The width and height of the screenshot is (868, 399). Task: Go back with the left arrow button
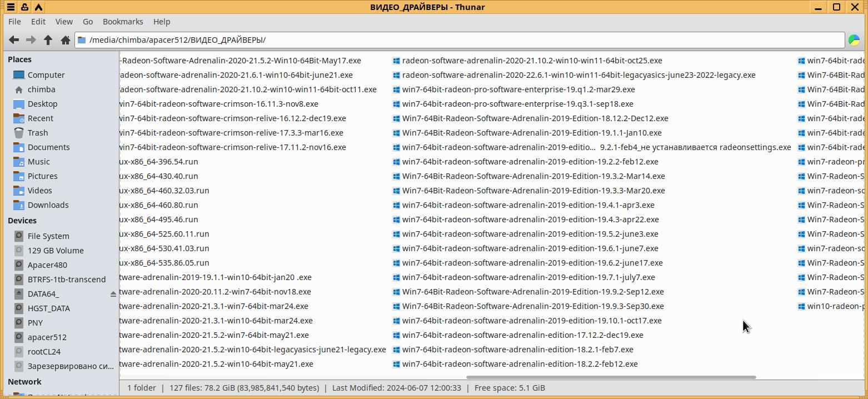14,40
